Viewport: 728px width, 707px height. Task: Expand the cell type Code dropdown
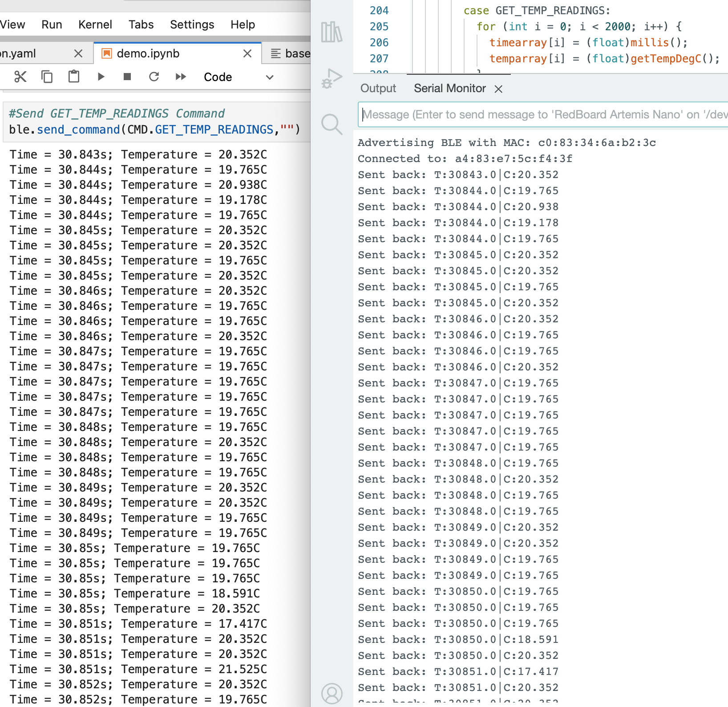[238, 77]
